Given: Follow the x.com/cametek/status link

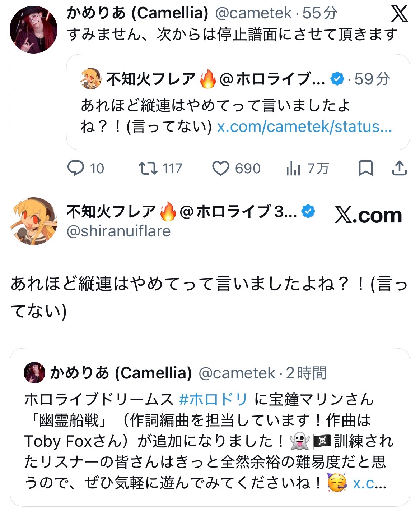Looking at the screenshot, I should pyautogui.click(x=304, y=127).
